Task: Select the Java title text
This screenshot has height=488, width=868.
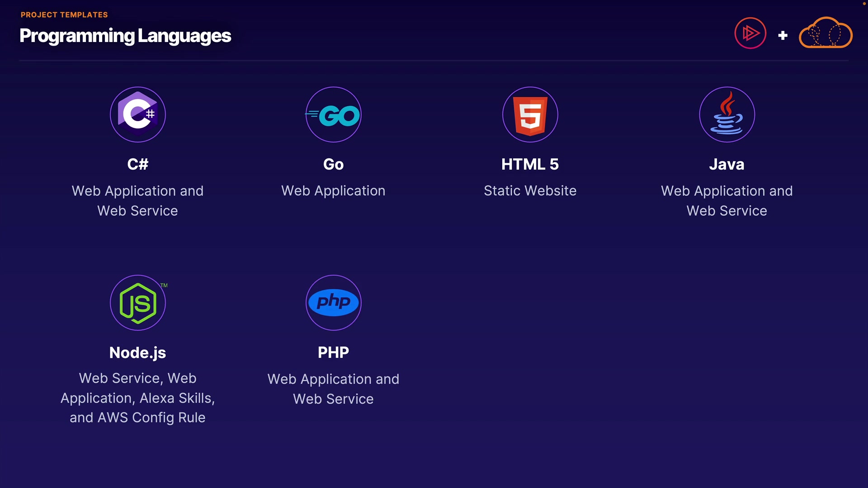Action: 726,164
